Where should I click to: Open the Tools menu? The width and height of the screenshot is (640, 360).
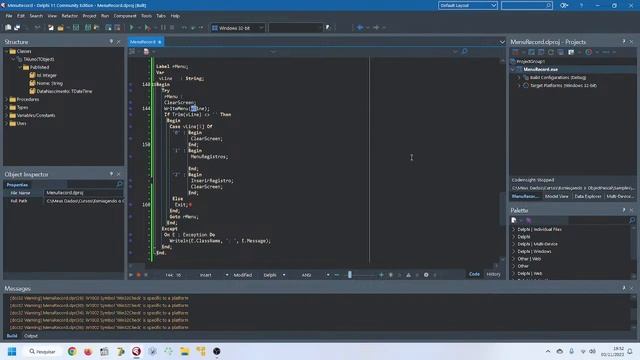pyautogui.click(x=146, y=16)
